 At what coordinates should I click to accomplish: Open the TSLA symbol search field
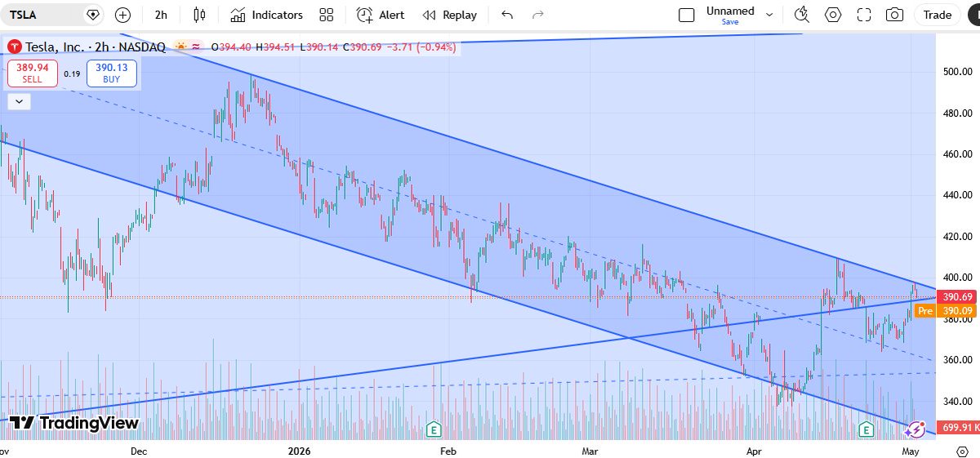[41, 15]
